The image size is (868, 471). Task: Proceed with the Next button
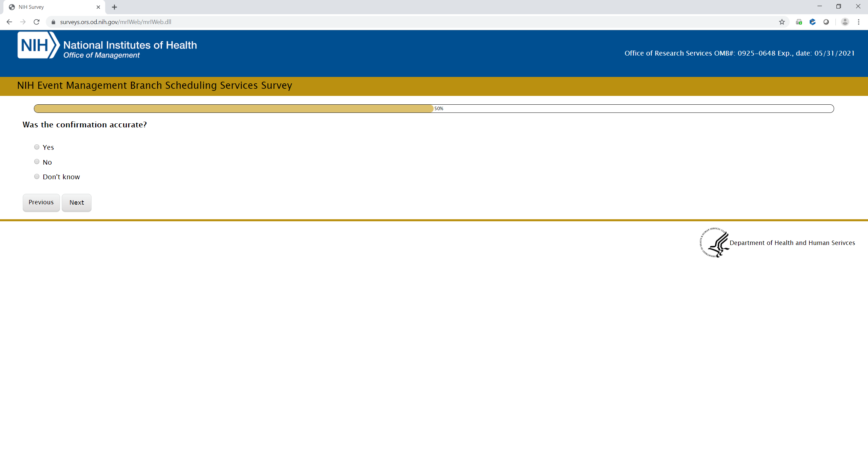pyautogui.click(x=77, y=203)
